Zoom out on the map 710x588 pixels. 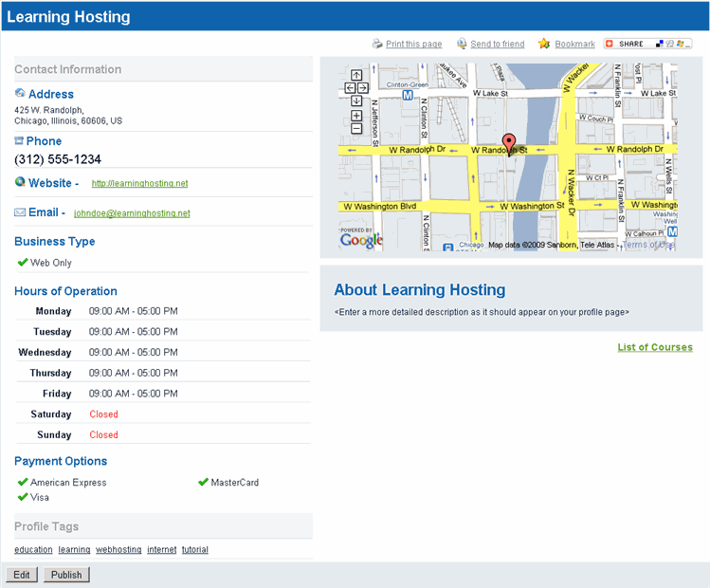356,128
